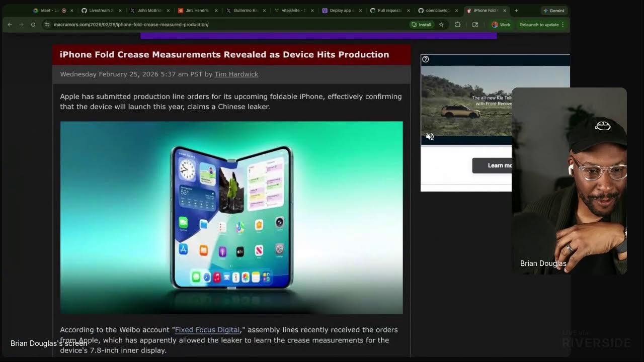The height and width of the screenshot is (362, 644).
Task: Close the Deploy app tab
Action: pos(360,11)
